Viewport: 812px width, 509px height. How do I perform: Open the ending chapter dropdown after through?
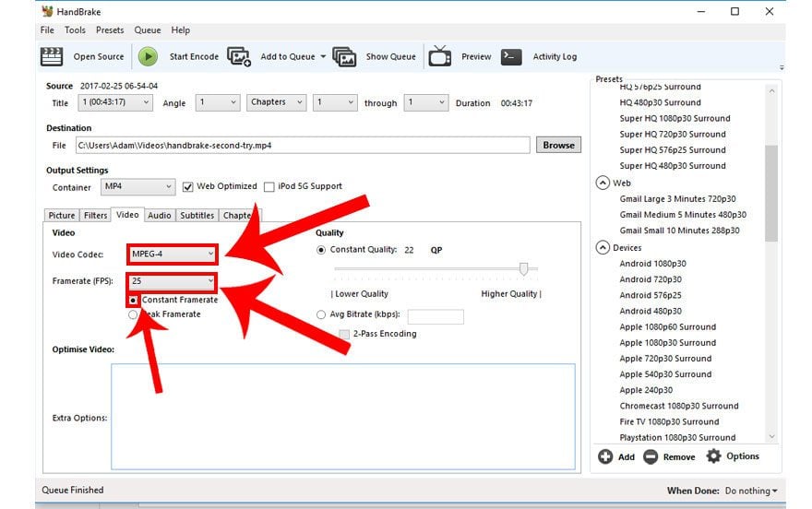425,102
